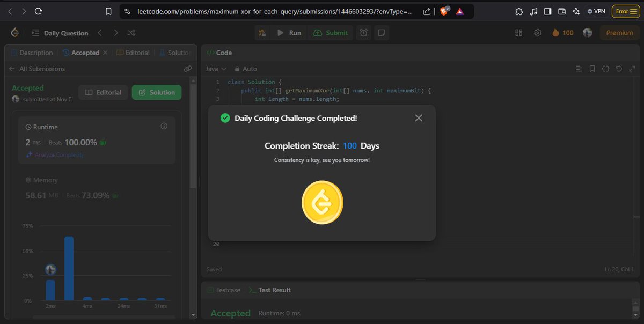Toggle the VPN button
This screenshot has width=644, height=324.
point(596,11)
